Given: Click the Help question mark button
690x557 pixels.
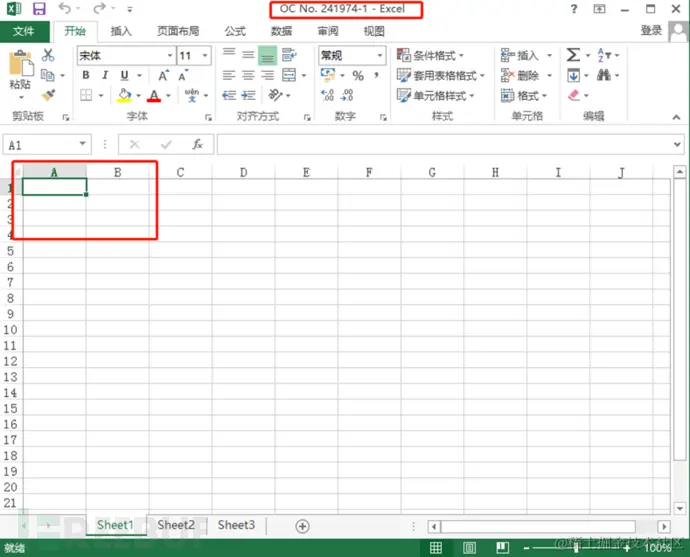Looking at the screenshot, I should coord(574,9).
